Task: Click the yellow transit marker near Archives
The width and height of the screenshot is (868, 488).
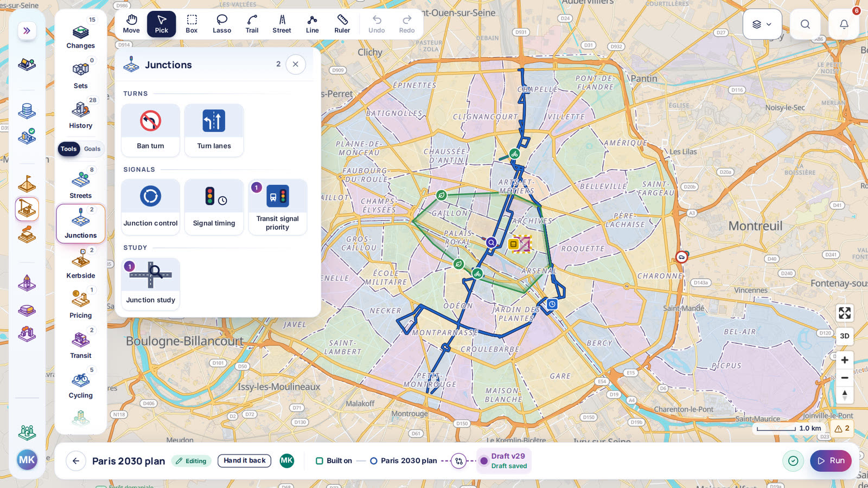Action: (513, 244)
